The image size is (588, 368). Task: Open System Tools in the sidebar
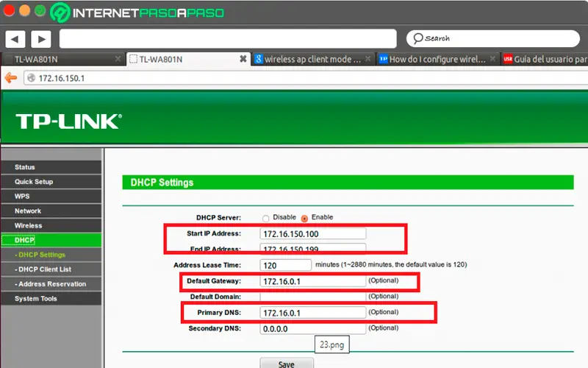(51, 299)
